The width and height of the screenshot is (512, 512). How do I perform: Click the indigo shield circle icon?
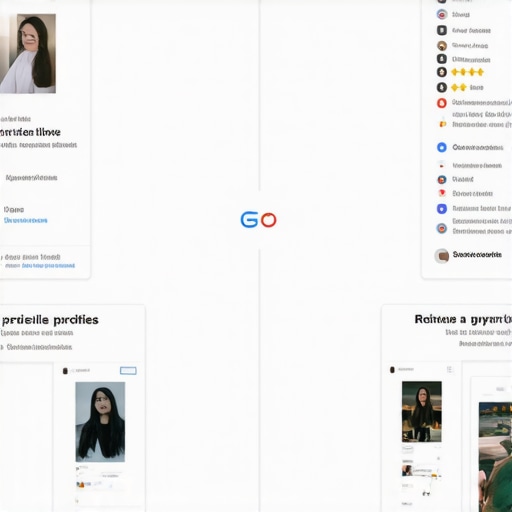click(x=442, y=209)
